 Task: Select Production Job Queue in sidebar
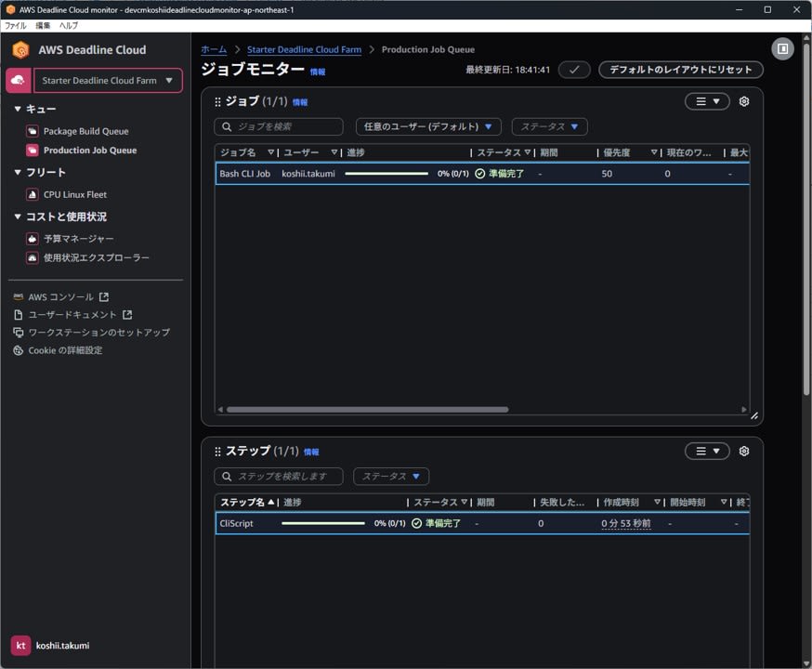pyautogui.click(x=90, y=151)
